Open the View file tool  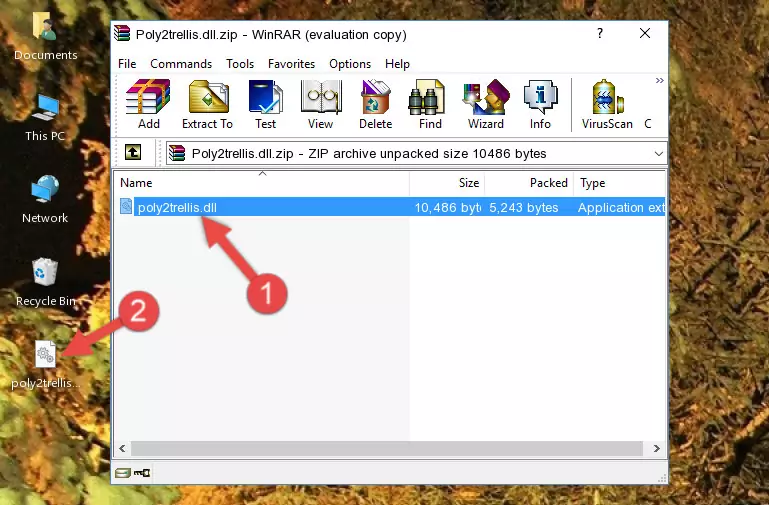pos(321,104)
